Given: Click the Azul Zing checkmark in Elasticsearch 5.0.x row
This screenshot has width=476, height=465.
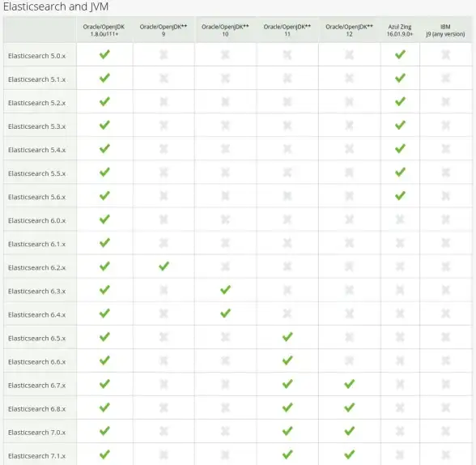Looking at the screenshot, I should tap(400, 54).
